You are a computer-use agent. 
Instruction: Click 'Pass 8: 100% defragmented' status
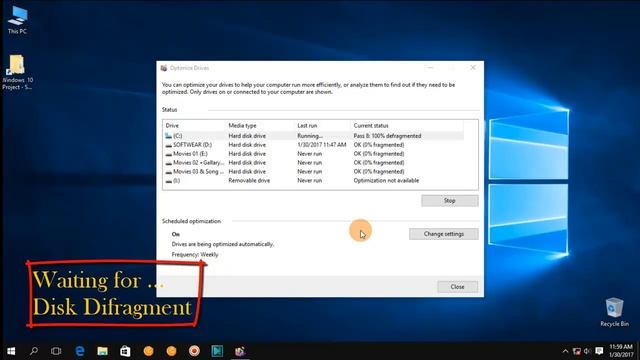point(387,136)
